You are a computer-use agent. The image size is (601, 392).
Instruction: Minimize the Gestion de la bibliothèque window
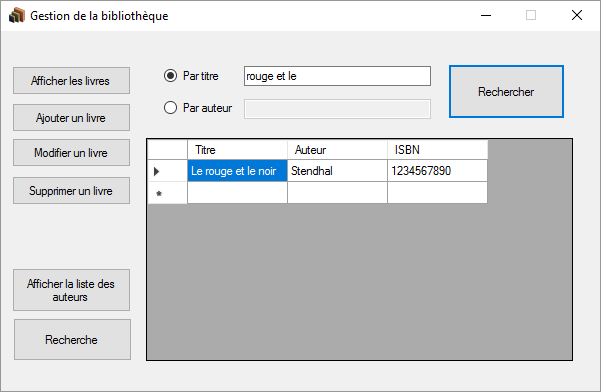point(486,15)
